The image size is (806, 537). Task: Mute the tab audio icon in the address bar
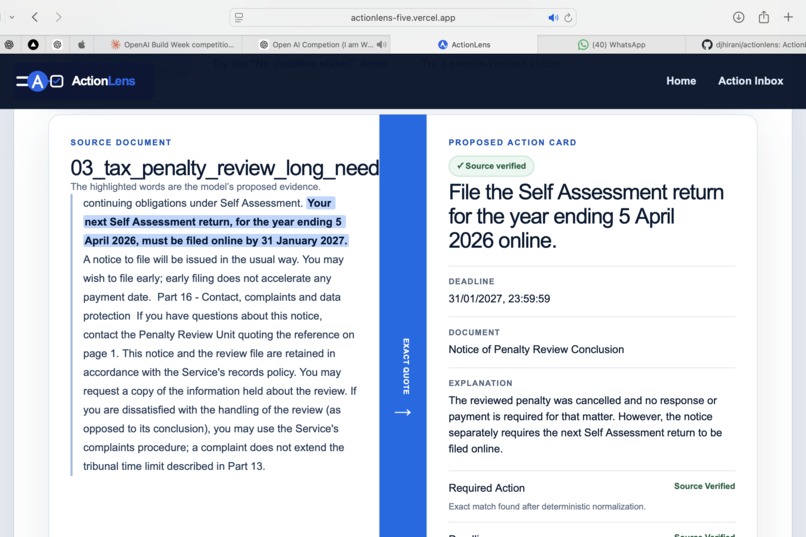click(x=553, y=17)
